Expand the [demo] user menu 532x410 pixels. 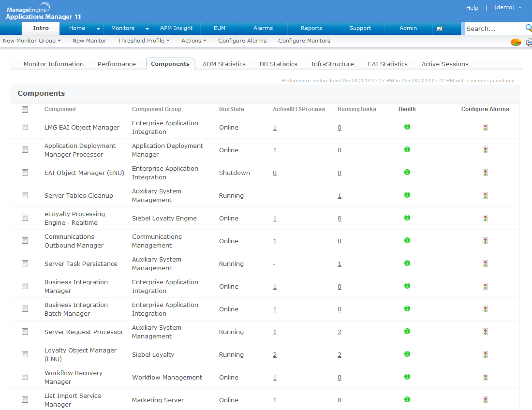(x=508, y=8)
